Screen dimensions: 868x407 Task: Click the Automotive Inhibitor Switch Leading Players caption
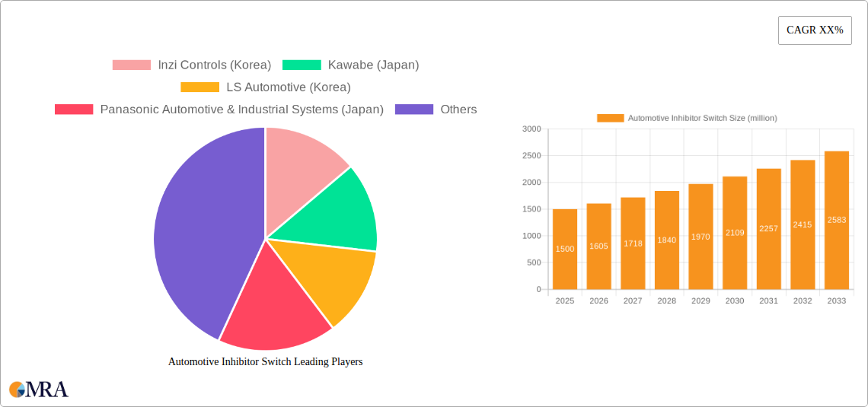[x=265, y=361]
